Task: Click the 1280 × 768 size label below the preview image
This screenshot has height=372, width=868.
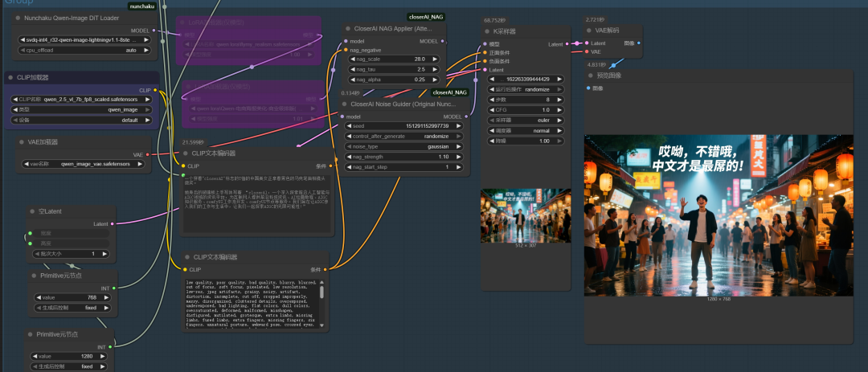Action: 718,299
